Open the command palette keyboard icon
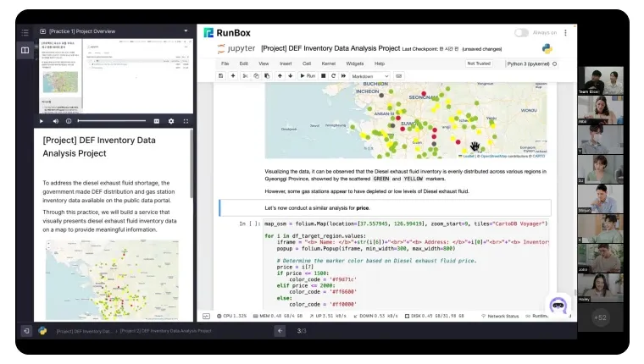 398,76
